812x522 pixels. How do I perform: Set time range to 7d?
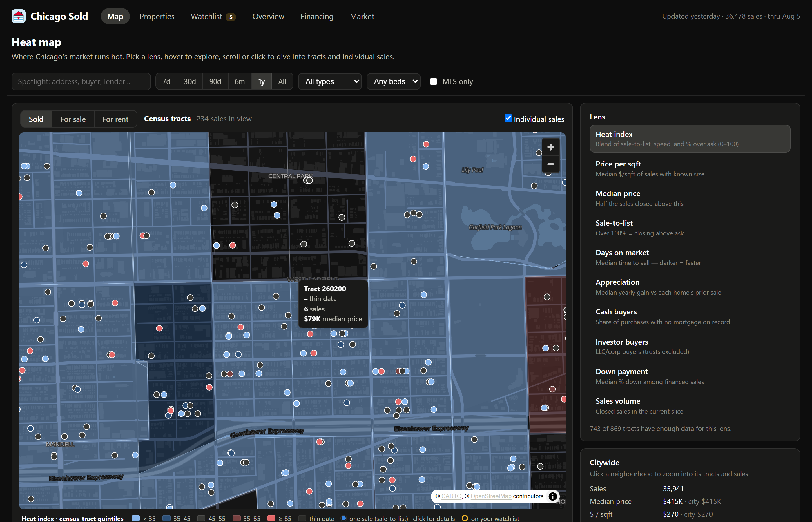pyautogui.click(x=166, y=81)
